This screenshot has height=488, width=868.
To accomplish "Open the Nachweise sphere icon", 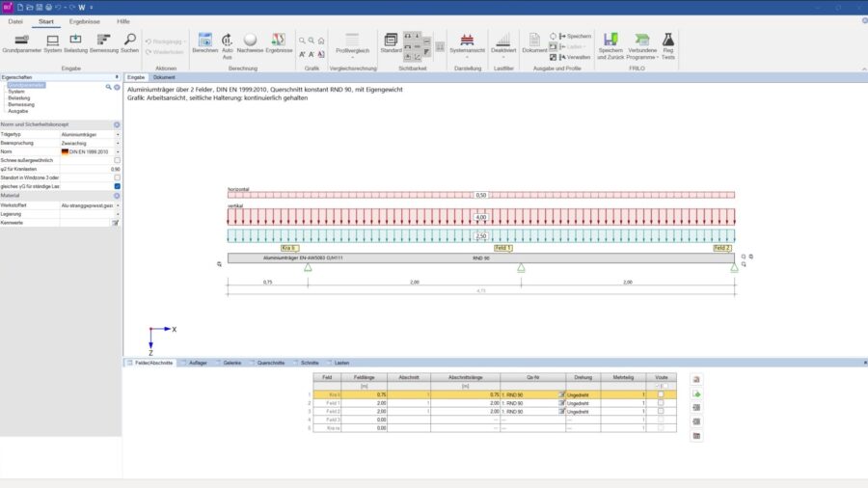I will 250,40.
